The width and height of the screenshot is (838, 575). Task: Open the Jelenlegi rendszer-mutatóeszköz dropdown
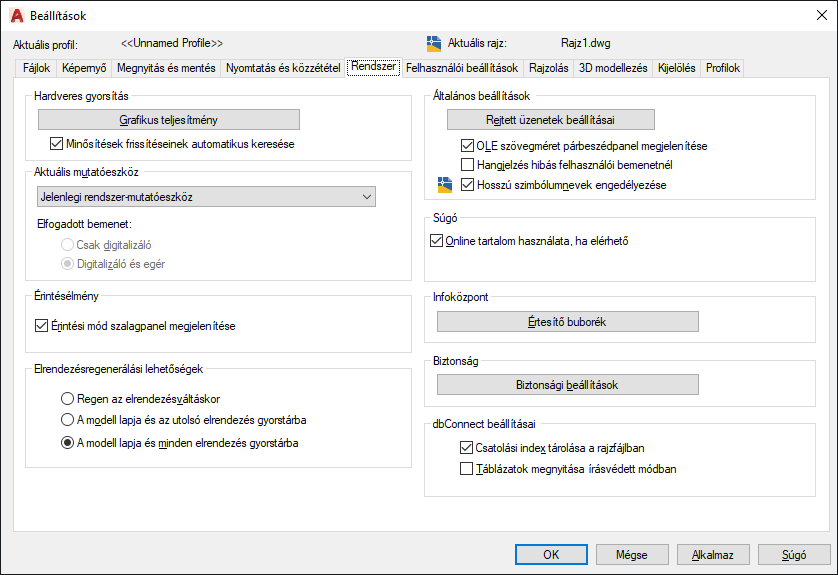coord(206,197)
